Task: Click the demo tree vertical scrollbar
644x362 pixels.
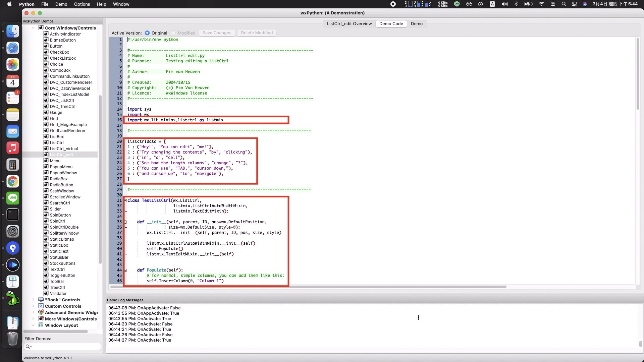Action: pyautogui.click(x=100, y=179)
